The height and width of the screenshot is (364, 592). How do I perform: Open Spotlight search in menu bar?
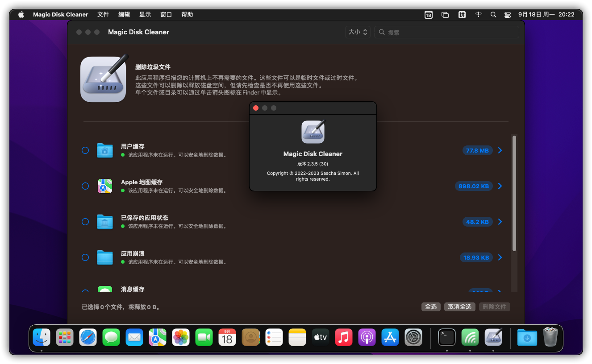(493, 14)
